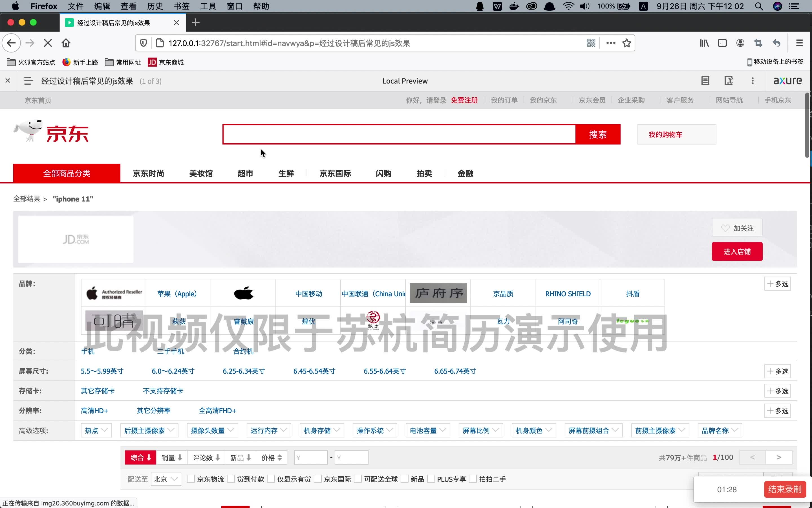Open the Firefox home page icon

(66, 43)
